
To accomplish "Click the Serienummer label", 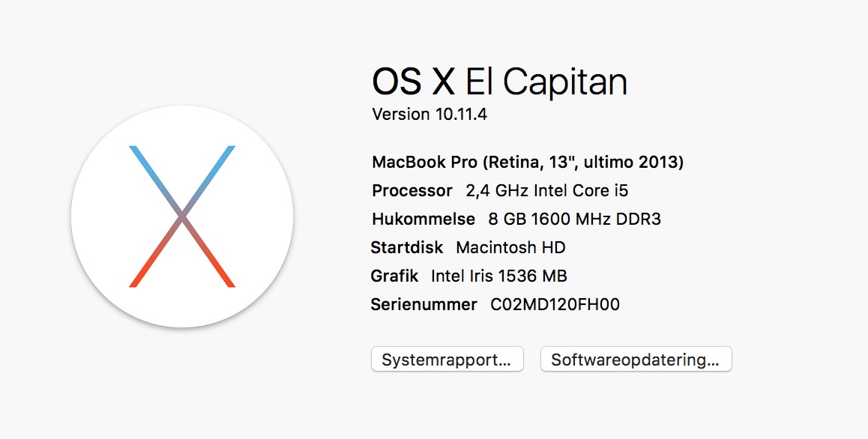I will pyautogui.click(x=424, y=304).
